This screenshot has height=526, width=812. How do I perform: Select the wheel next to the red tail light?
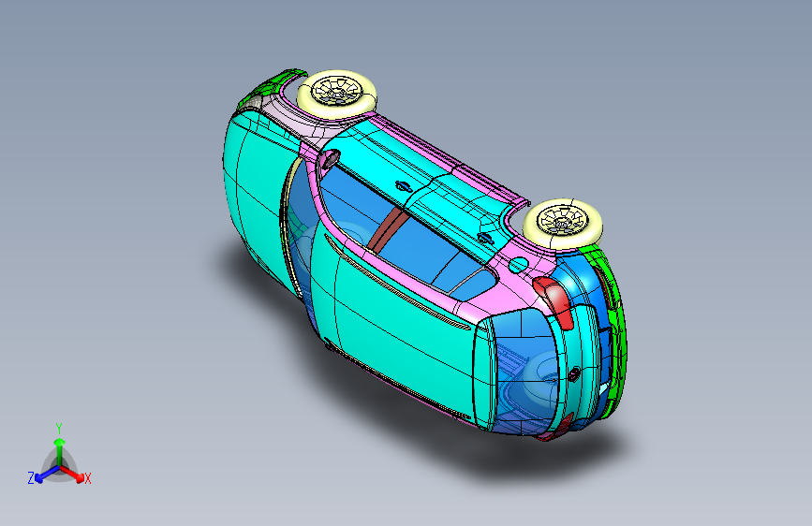coord(563,223)
